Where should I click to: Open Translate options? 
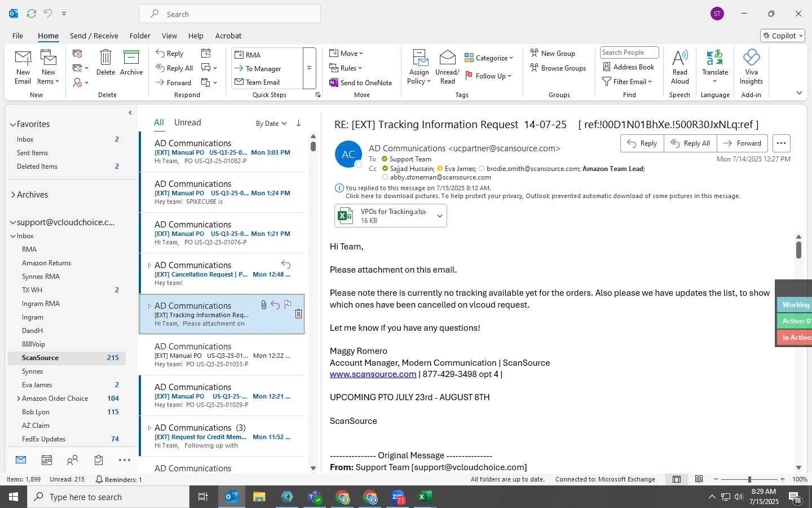715,67
